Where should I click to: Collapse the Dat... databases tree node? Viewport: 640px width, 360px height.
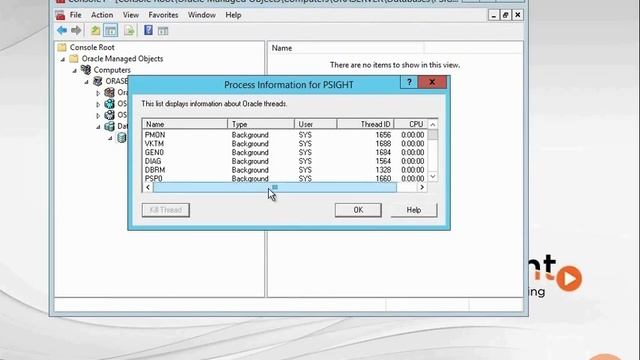pos(98,127)
